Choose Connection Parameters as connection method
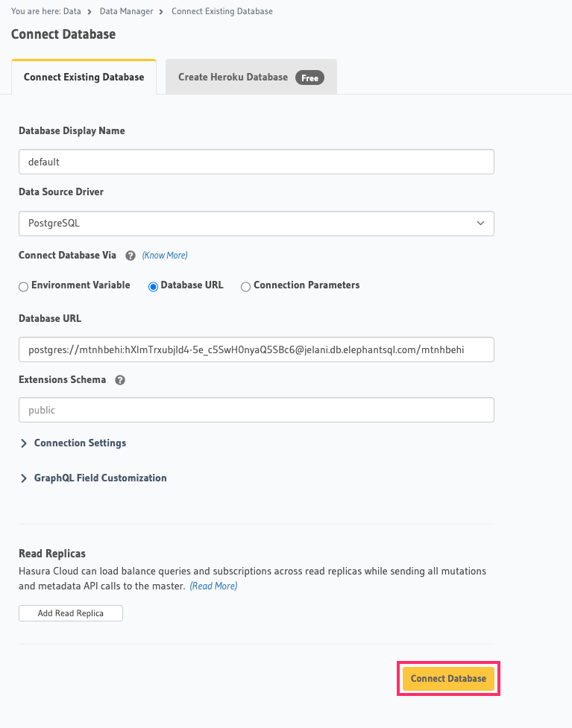 245,286
